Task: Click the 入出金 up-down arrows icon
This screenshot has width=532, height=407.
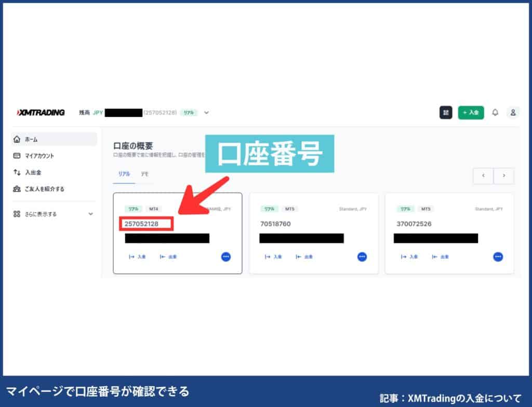Action: pyautogui.click(x=18, y=172)
